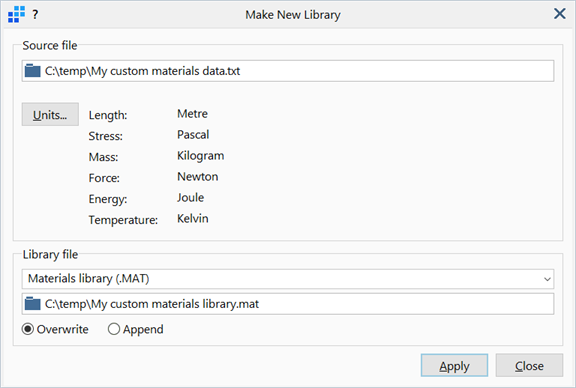Browse for source file using folder icon
The width and height of the screenshot is (576, 388).
click(x=32, y=71)
